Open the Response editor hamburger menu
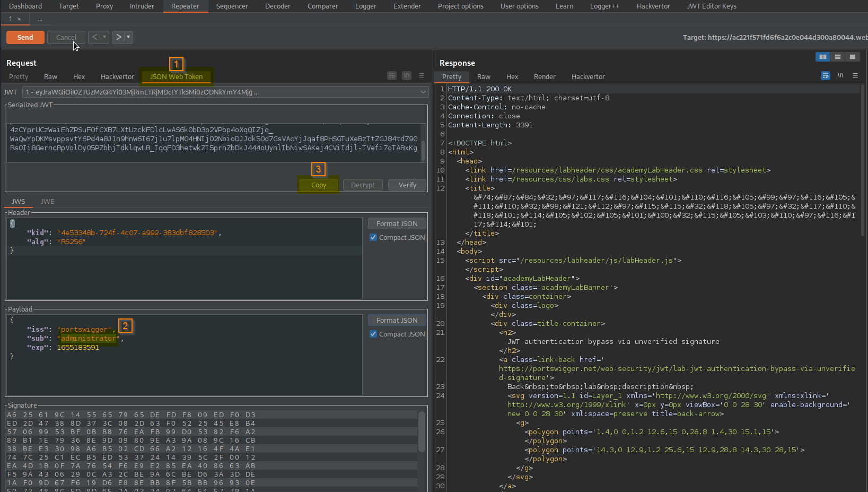The height and width of the screenshot is (492, 868). click(x=855, y=76)
